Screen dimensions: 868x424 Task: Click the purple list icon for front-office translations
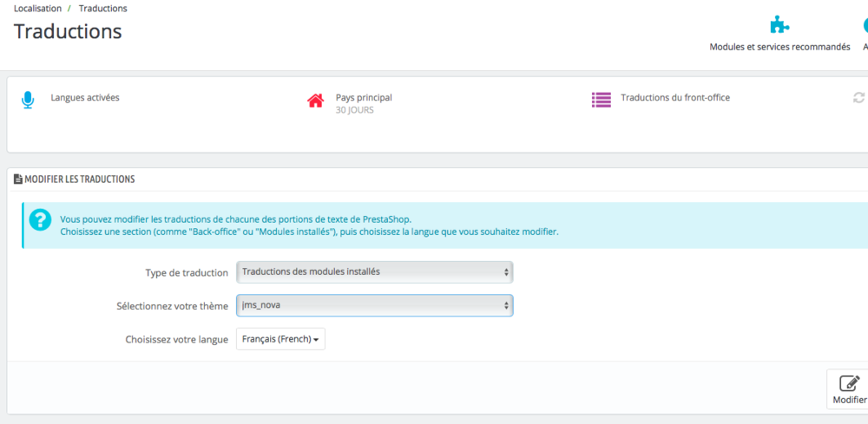[x=601, y=100]
